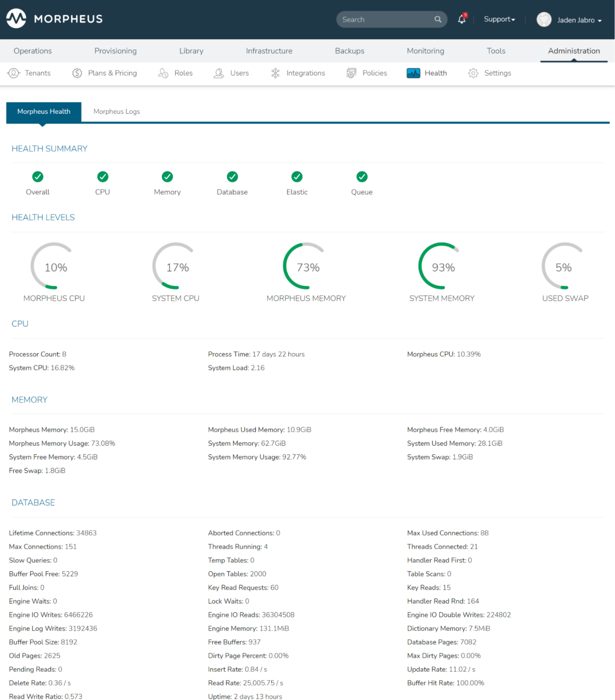Open the search magnifier
The width and height of the screenshot is (615, 700).
[437, 19]
